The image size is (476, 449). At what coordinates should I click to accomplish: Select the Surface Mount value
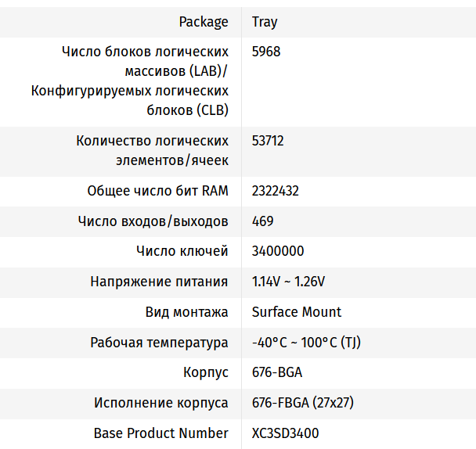point(297,312)
